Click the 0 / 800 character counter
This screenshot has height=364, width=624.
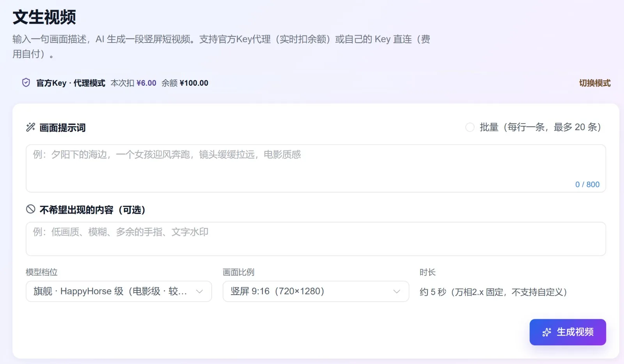[587, 184]
